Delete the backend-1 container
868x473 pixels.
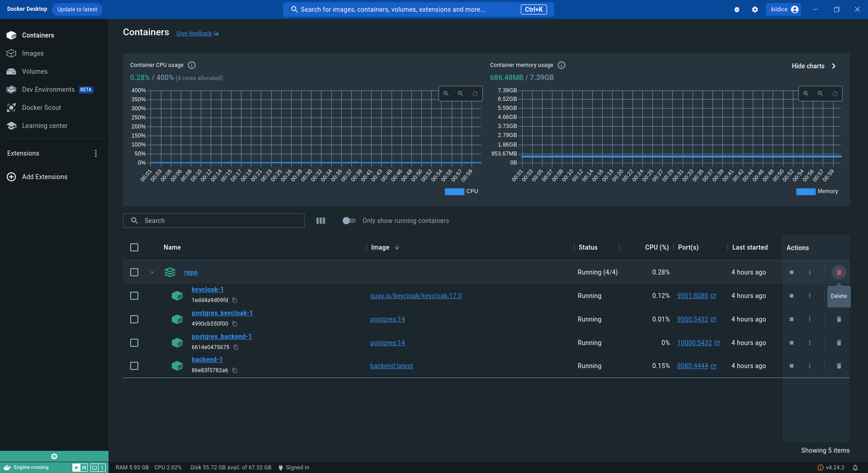click(839, 366)
